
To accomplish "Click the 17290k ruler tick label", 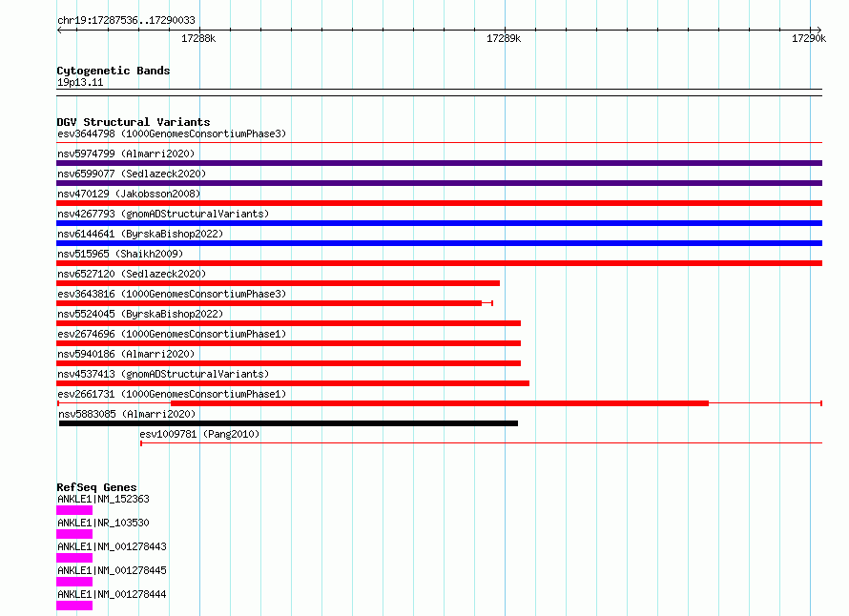I will click(809, 38).
